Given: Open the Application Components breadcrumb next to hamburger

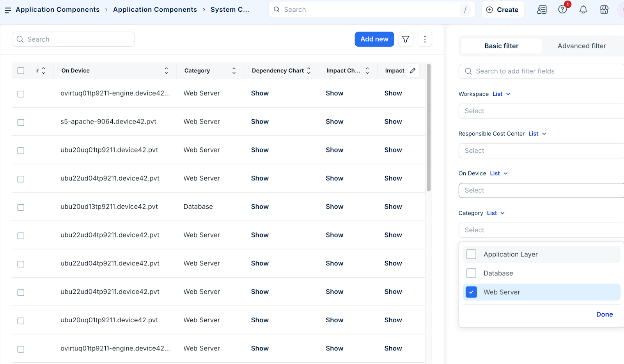Looking at the screenshot, I should 58,10.
